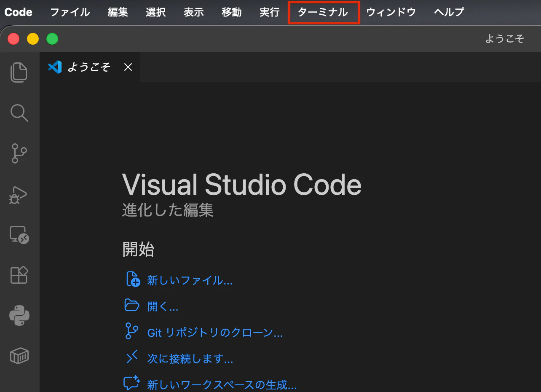Click the Visual Studio Code heading
Viewport: 541px width, 392px height.
point(242,185)
